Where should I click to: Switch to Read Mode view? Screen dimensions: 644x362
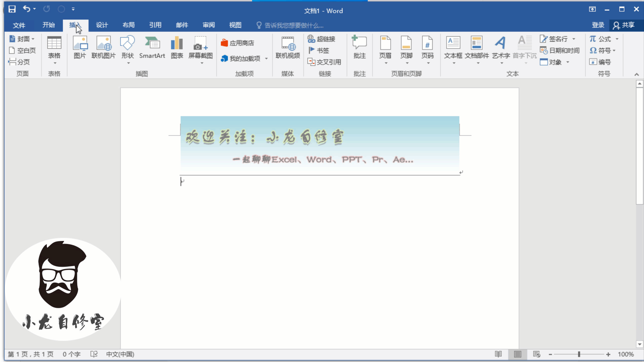pos(498,354)
